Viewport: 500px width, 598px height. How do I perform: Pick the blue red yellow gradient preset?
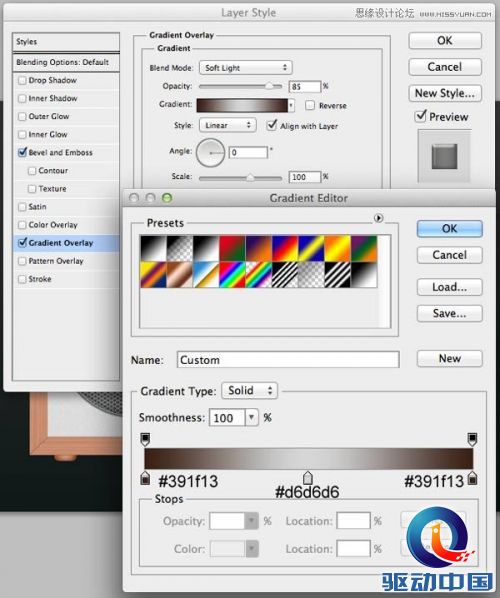(x=285, y=248)
